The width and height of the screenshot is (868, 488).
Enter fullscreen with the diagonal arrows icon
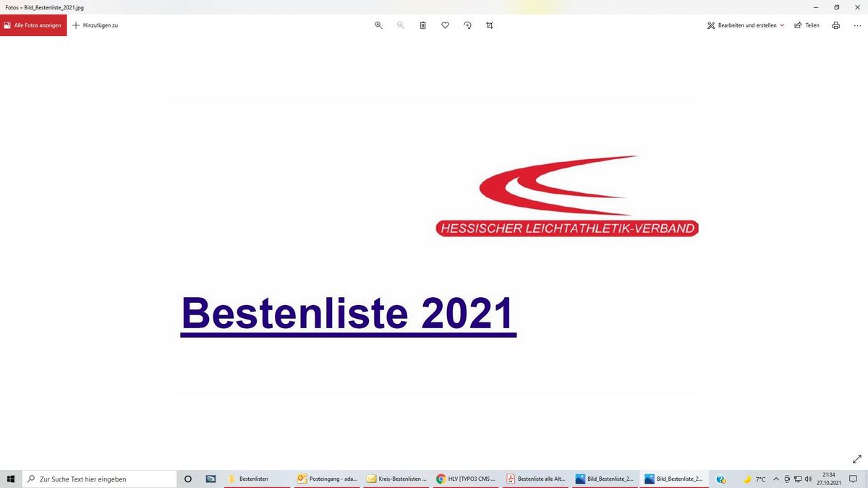click(857, 459)
